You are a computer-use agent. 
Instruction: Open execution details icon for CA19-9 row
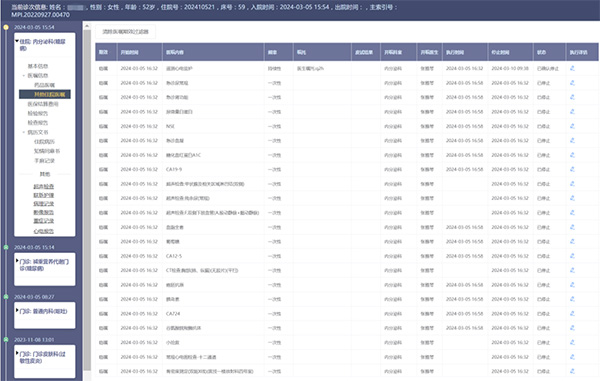[x=572, y=169]
